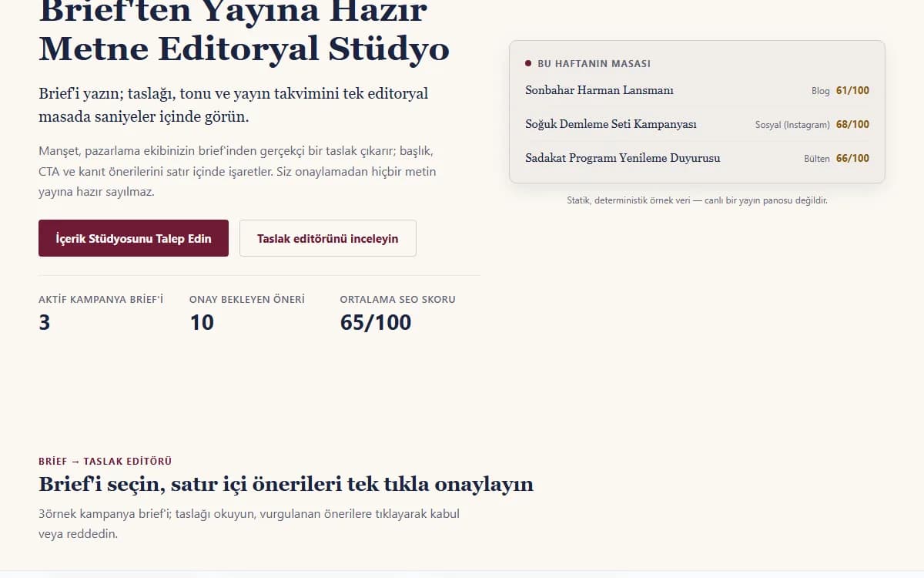
Task: Click the Blog channel label
Action: (x=821, y=91)
